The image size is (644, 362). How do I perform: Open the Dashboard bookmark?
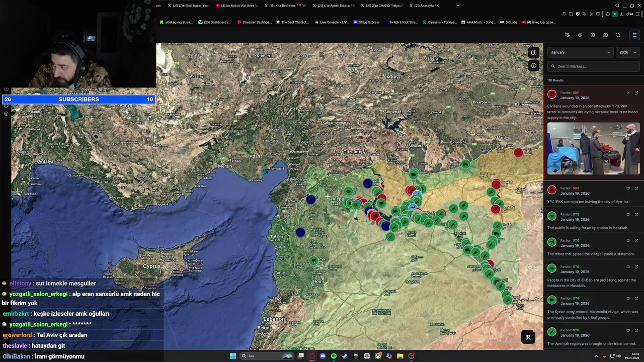pyautogui.click(x=215, y=22)
